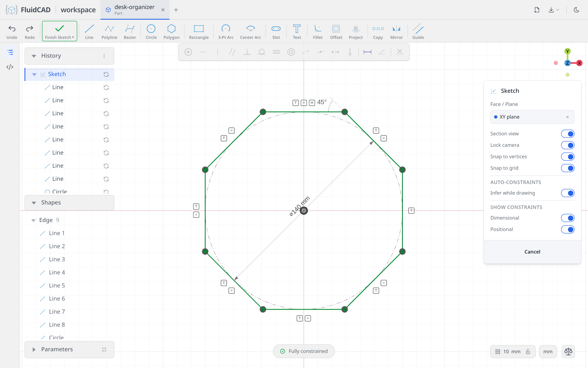
Task: Select the 3-Pt Arc tool
Action: click(226, 32)
